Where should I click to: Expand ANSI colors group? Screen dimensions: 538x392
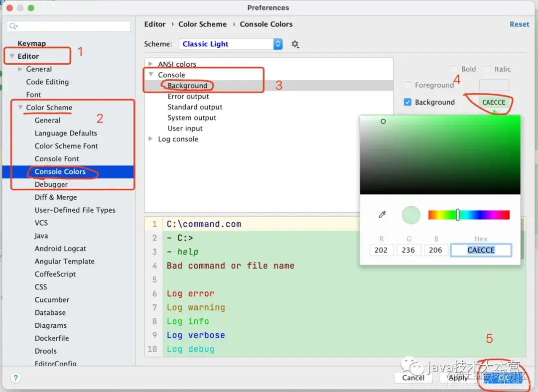[150, 64]
